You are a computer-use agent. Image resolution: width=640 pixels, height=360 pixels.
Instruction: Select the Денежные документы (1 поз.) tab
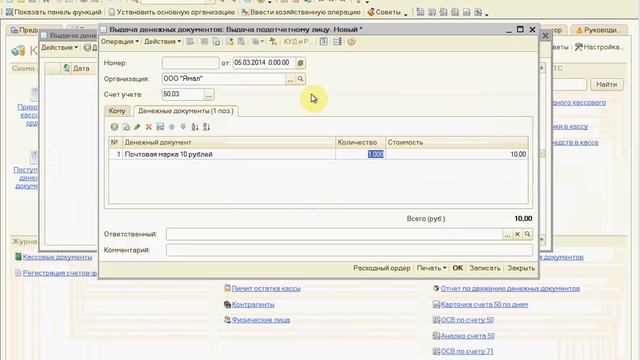[x=186, y=111]
